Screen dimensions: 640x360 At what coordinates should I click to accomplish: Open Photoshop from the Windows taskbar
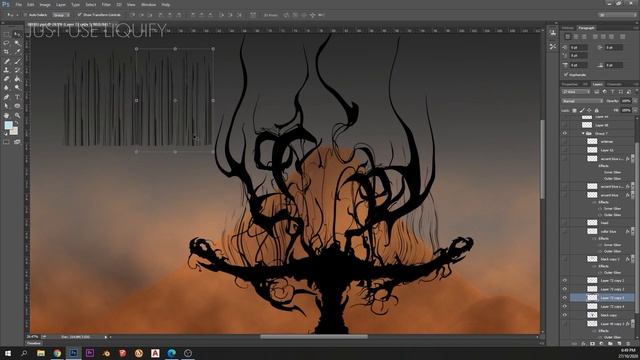click(73, 353)
